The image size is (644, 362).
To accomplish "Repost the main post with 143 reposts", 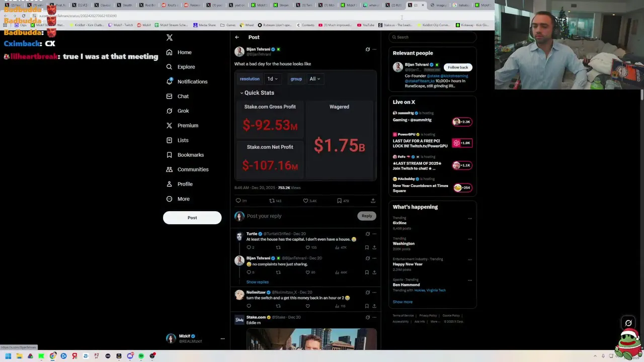I will click(275, 201).
